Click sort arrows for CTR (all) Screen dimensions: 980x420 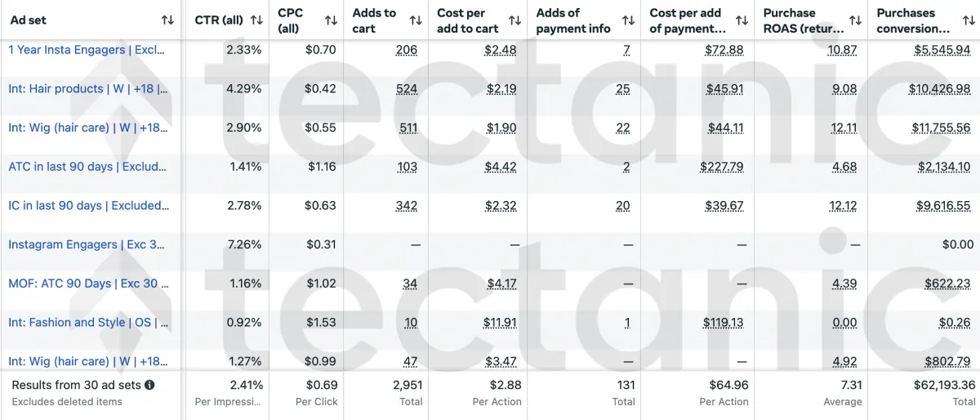(x=256, y=20)
